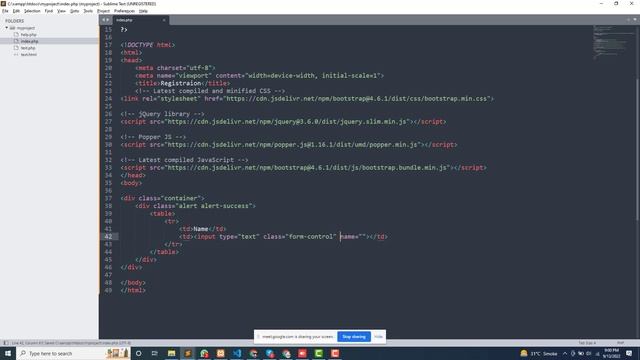Image resolution: width=640 pixels, height=360 pixels.
Task: Click the title word Registraion on line 22
Action: click(180, 83)
